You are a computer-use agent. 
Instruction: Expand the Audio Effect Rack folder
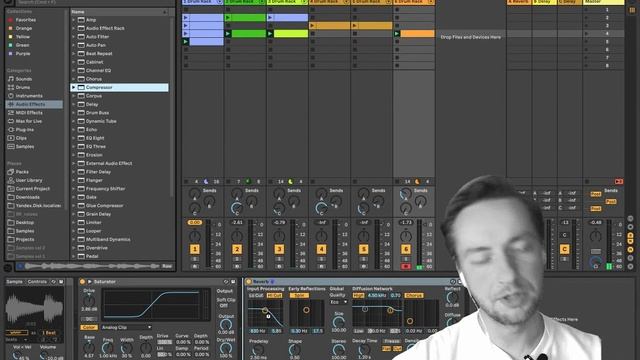tap(73, 28)
